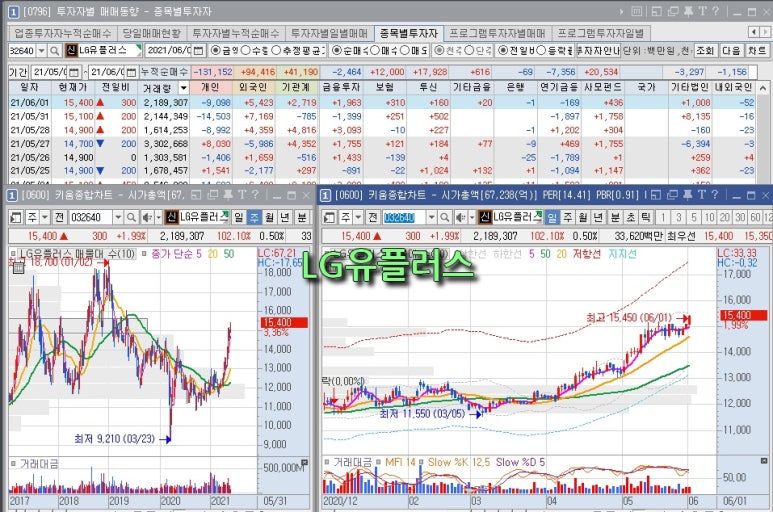Open calendar for the period start date 21/05
The height and width of the screenshot is (512, 773).
73,72
